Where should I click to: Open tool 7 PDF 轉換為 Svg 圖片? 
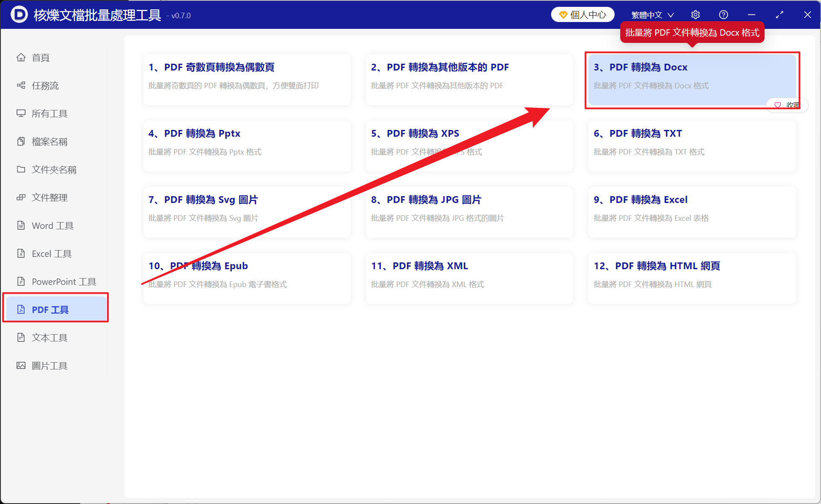click(247, 212)
